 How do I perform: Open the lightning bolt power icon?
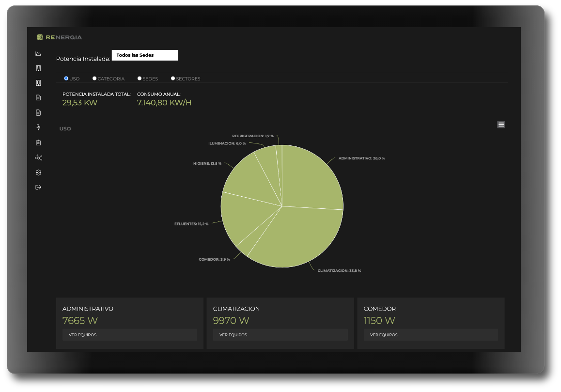38,127
